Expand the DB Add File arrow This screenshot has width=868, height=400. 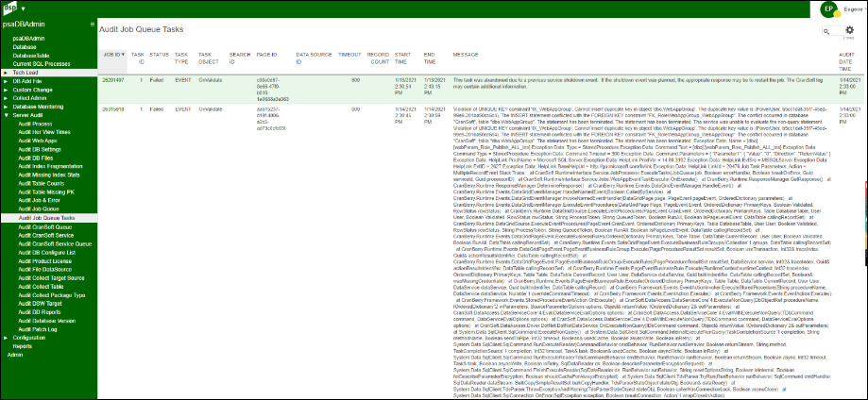coord(6,81)
